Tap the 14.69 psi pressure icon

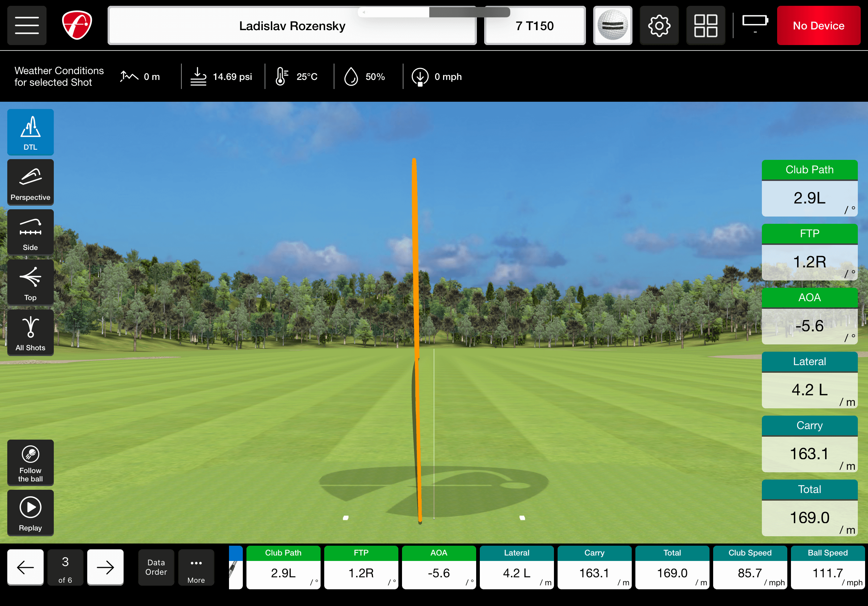198,76
